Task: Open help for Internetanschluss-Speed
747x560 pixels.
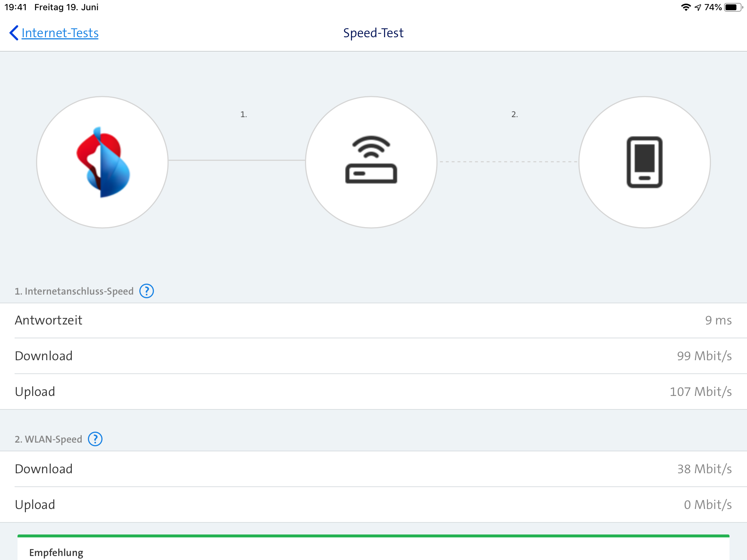Action: [147, 291]
